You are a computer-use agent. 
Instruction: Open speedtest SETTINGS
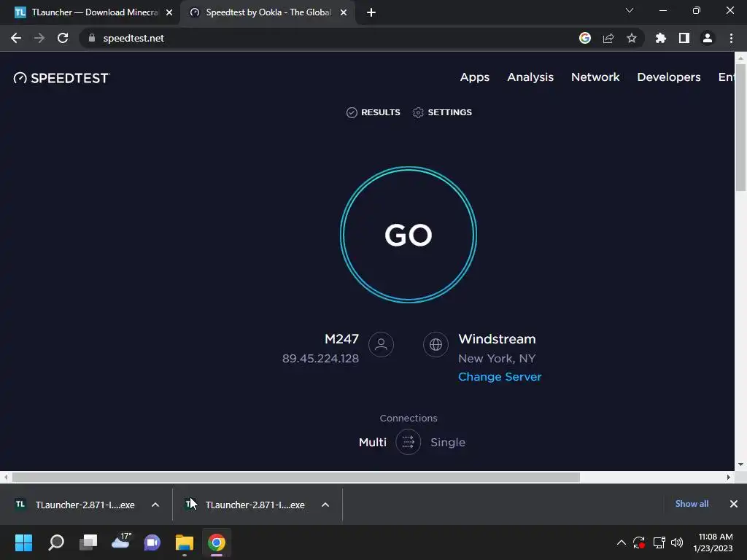[x=442, y=112]
